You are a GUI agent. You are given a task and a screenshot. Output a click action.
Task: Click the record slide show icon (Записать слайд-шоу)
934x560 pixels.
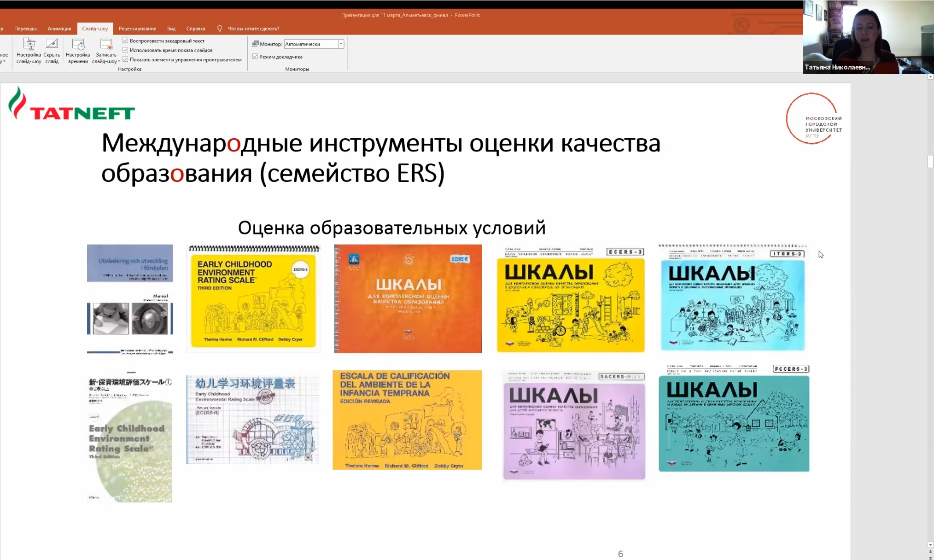pyautogui.click(x=106, y=45)
